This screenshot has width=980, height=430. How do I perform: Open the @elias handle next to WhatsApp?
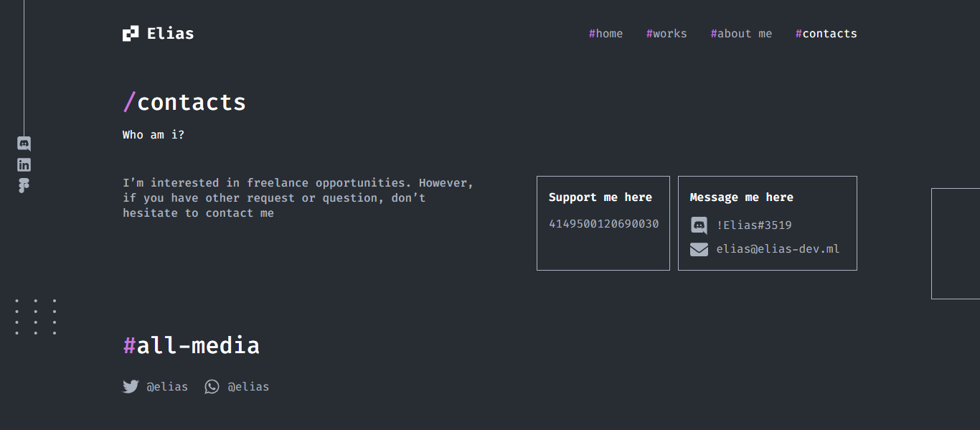pos(248,387)
